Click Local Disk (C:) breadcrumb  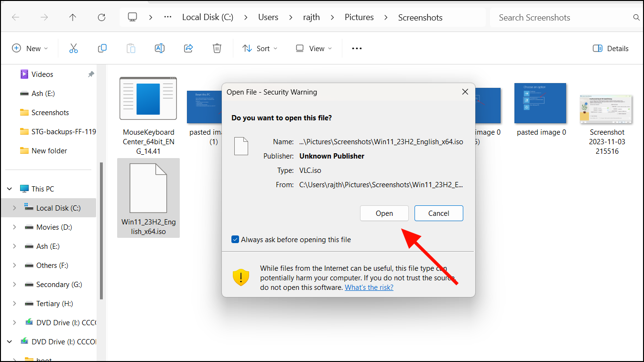pos(208,17)
